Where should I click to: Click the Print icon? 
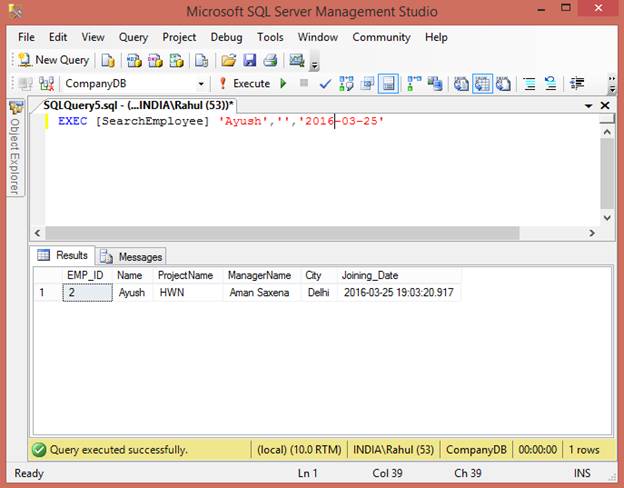tap(270, 61)
